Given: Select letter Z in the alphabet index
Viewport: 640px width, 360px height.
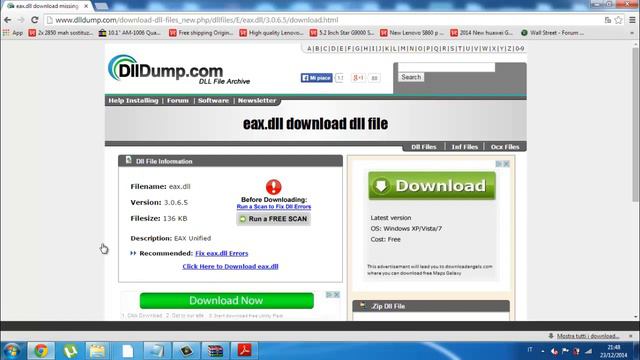Looking at the screenshot, I should click(509, 49).
